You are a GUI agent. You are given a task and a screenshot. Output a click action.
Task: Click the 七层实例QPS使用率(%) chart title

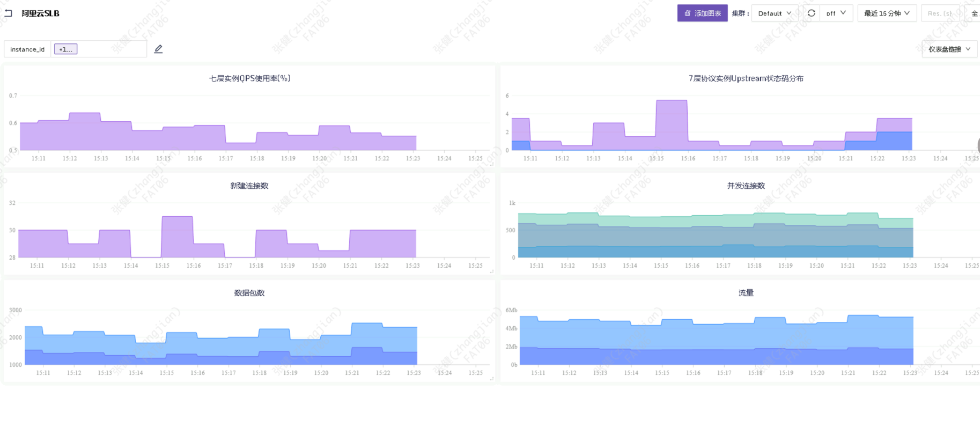pos(249,78)
